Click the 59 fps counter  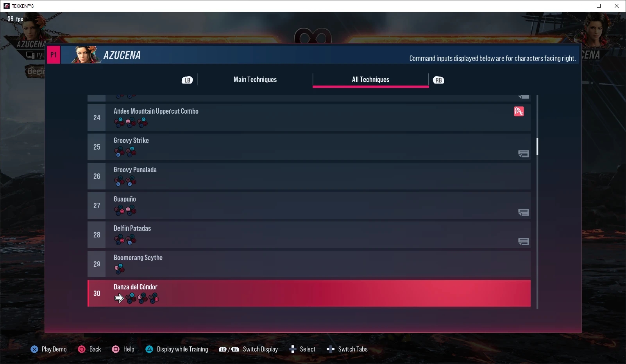(15, 18)
